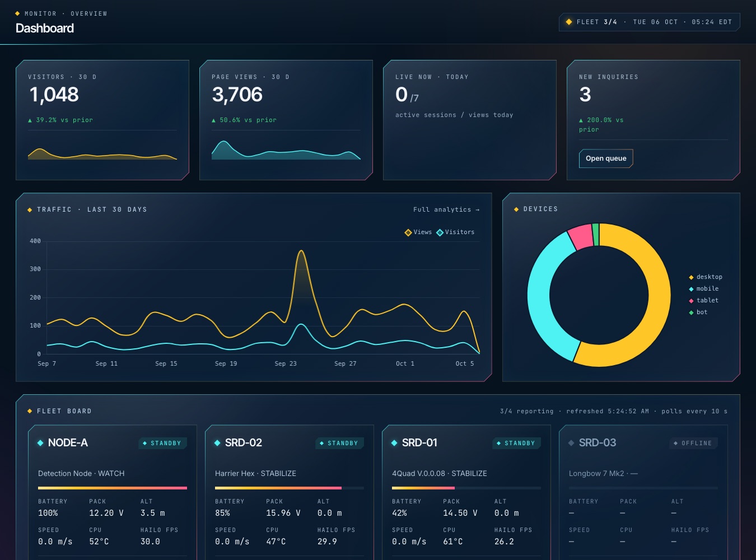
Task: Toggle the Visitors legend series
Action: tap(455, 232)
